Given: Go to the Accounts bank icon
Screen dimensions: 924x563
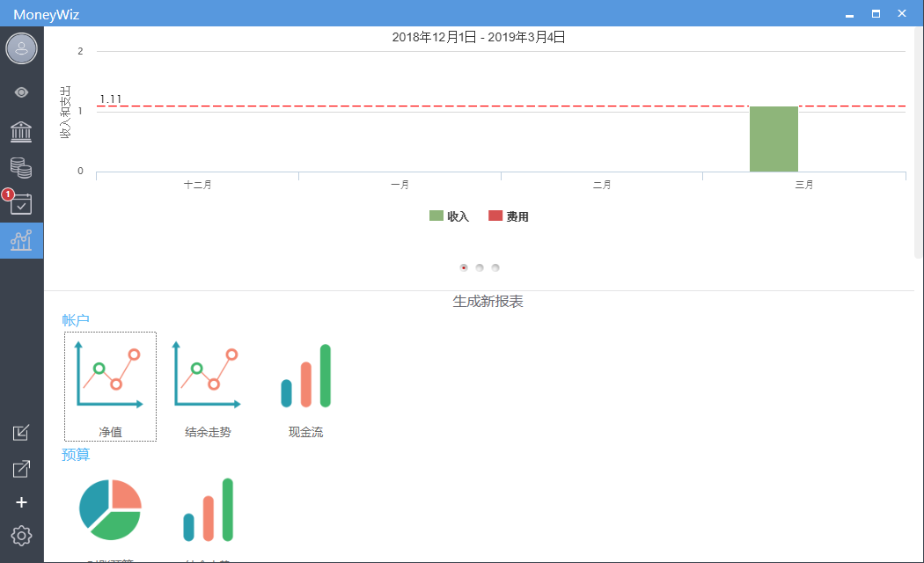Looking at the screenshot, I should tap(22, 132).
